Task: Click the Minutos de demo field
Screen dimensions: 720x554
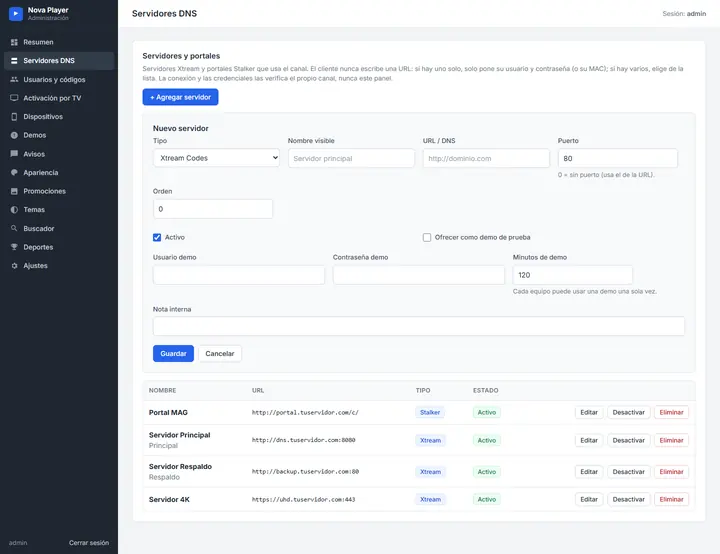Action: point(573,275)
